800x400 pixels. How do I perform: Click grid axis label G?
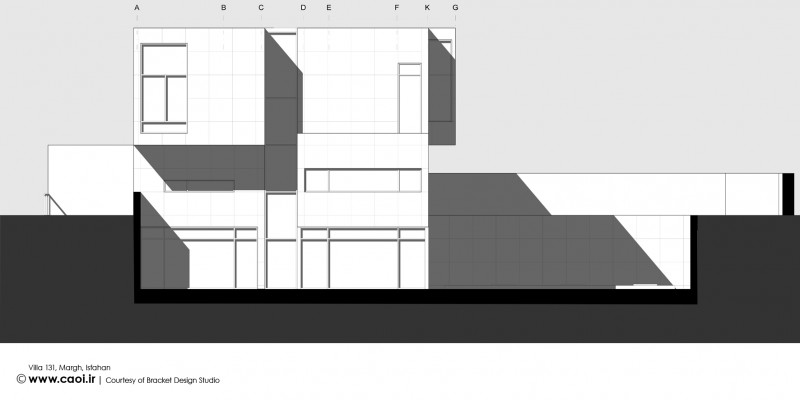455,8
